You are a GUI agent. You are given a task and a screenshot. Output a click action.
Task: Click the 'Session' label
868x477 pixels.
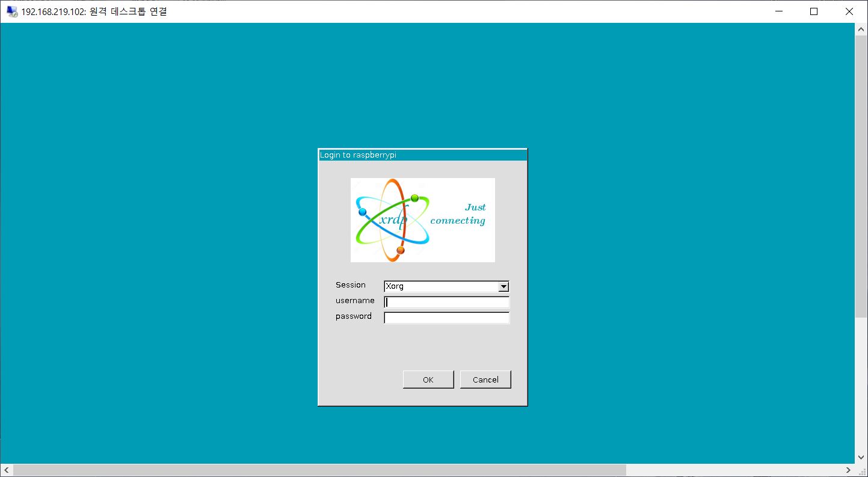pyautogui.click(x=351, y=285)
